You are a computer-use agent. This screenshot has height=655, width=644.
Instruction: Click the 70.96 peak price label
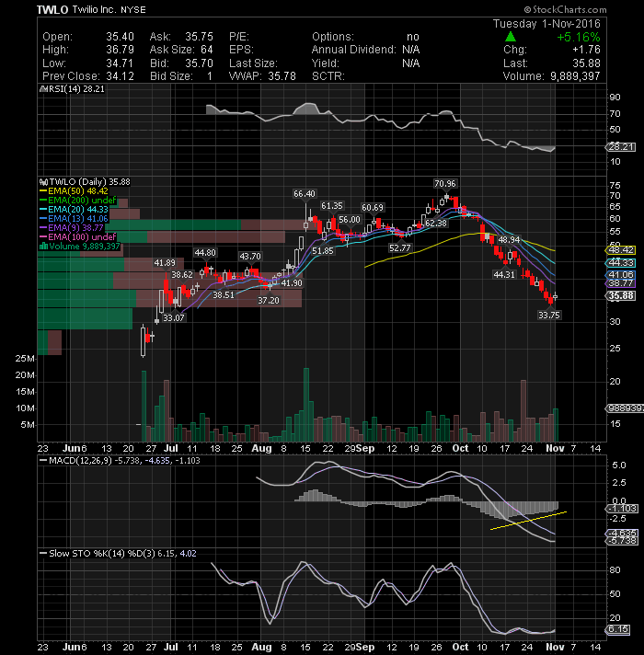pos(444,184)
